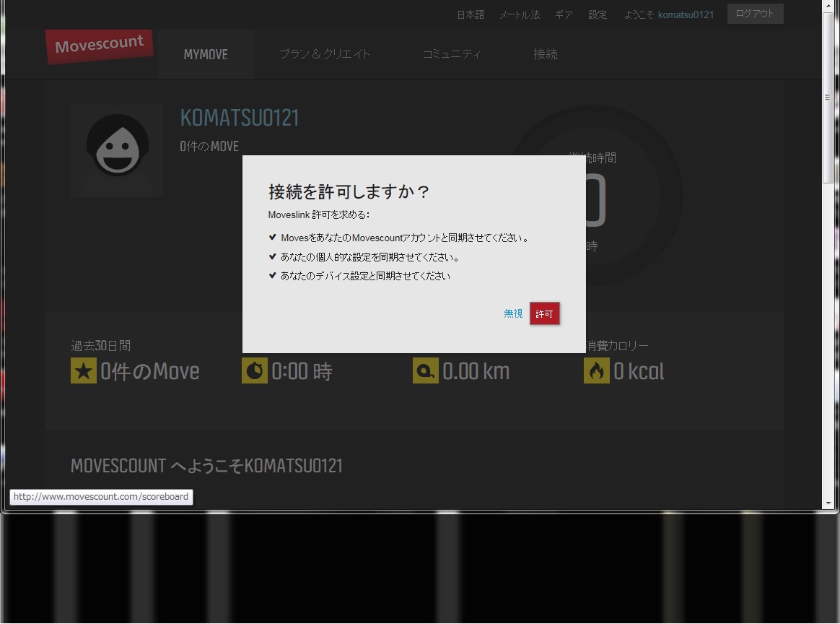The width and height of the screenshot is (840, 624).
Task: Click the scrollbar down arrow
Action: [x=828, y=503]
